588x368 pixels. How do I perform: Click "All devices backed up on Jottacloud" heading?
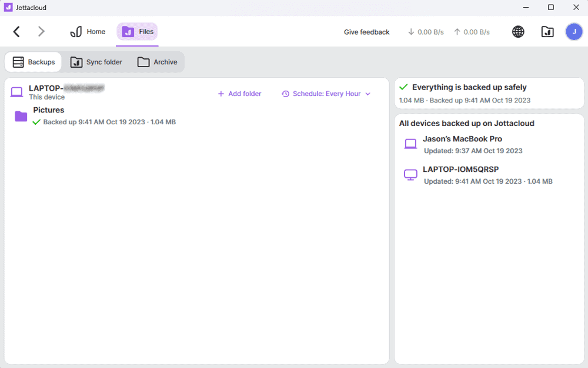pyautogui.click(x=466, y=123)
